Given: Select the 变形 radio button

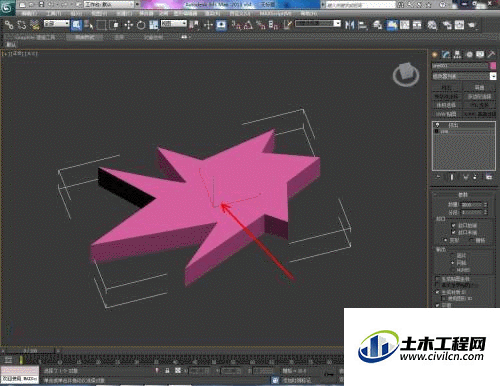Looking at the screenshot, I should (x=446, y=240).
